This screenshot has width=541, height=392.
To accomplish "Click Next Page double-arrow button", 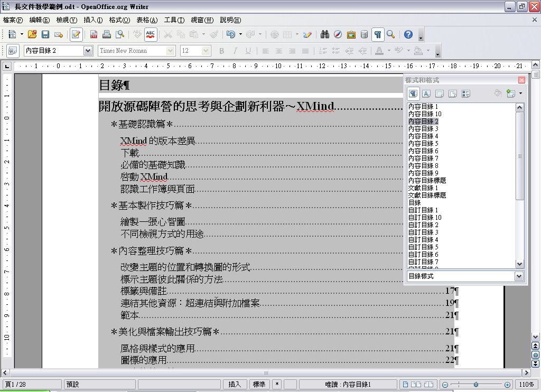I will pyautogui.click(x=535, y=363).
